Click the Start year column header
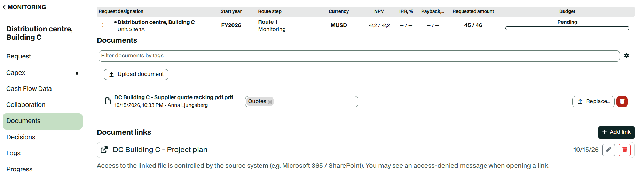 pyautogui.click(x=231, y=11)
